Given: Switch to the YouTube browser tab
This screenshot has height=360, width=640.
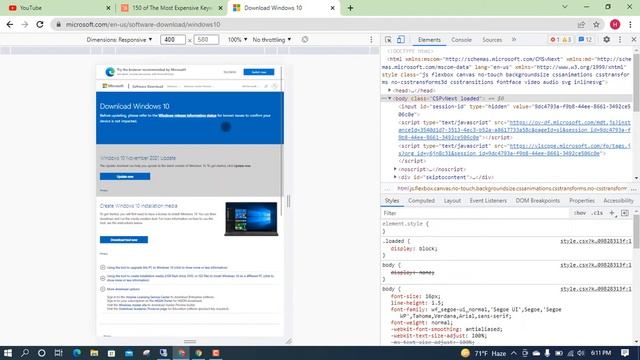Looking at the screenshot, I should pos(58,8).
